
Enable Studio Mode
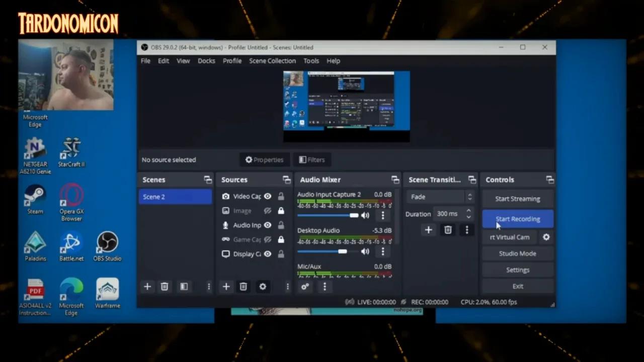click(517, 253)
